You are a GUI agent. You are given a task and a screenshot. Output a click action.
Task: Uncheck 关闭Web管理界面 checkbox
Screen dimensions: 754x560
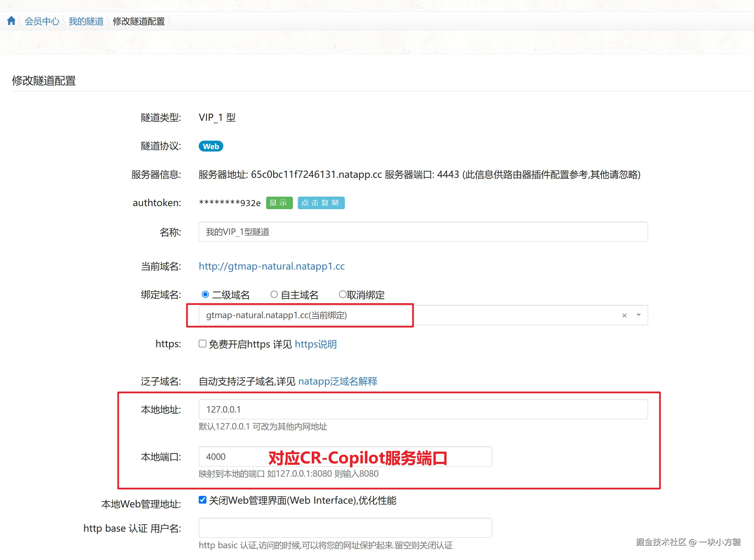[x=202, y=500]
